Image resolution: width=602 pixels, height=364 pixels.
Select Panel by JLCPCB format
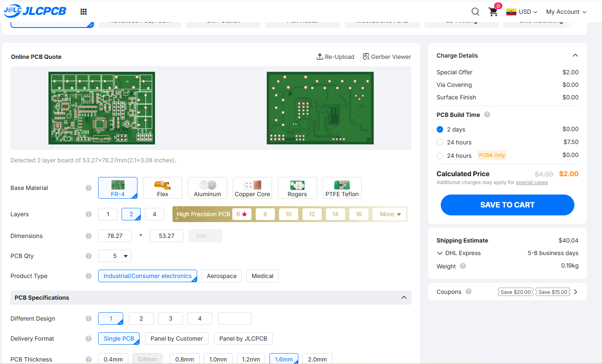tap(243, 339)
